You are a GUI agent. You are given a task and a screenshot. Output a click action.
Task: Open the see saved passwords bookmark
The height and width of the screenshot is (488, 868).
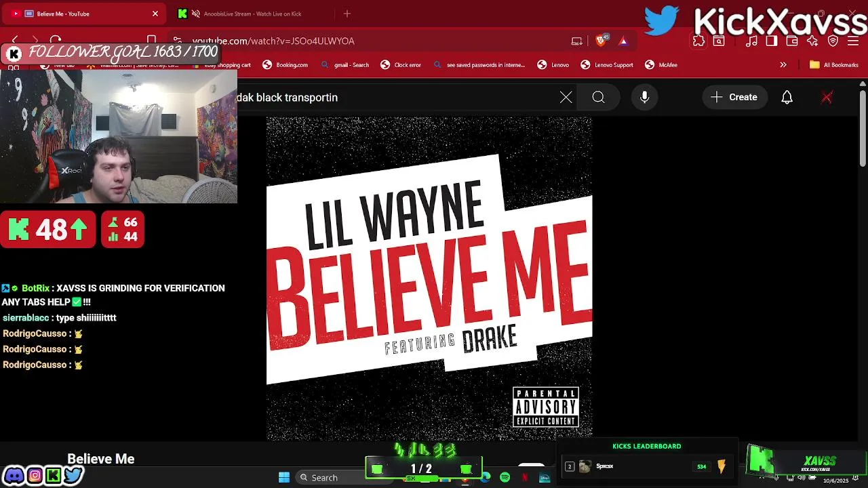(479, 65)
